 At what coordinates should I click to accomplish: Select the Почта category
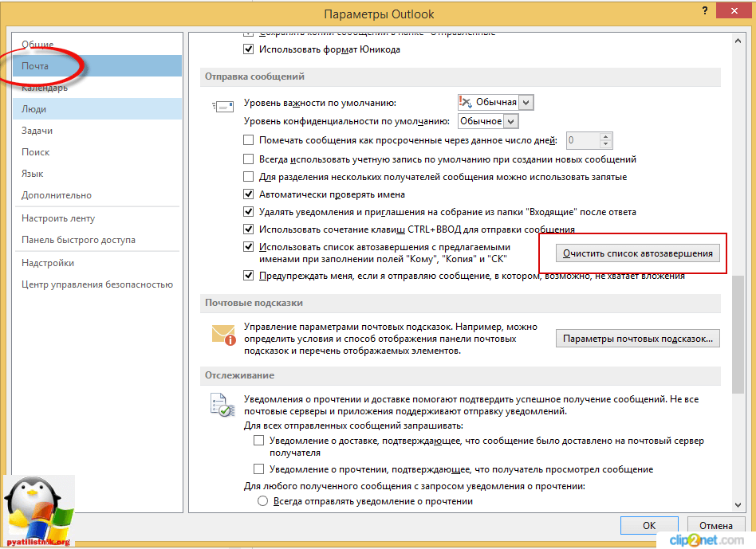[x=97, y=66]
